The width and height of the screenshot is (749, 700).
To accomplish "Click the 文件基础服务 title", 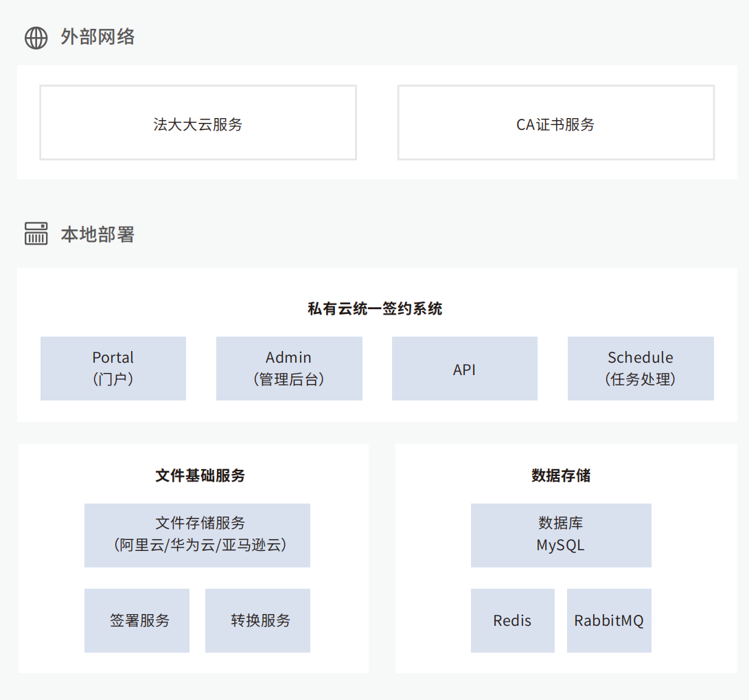I will [x=200, y=475].
